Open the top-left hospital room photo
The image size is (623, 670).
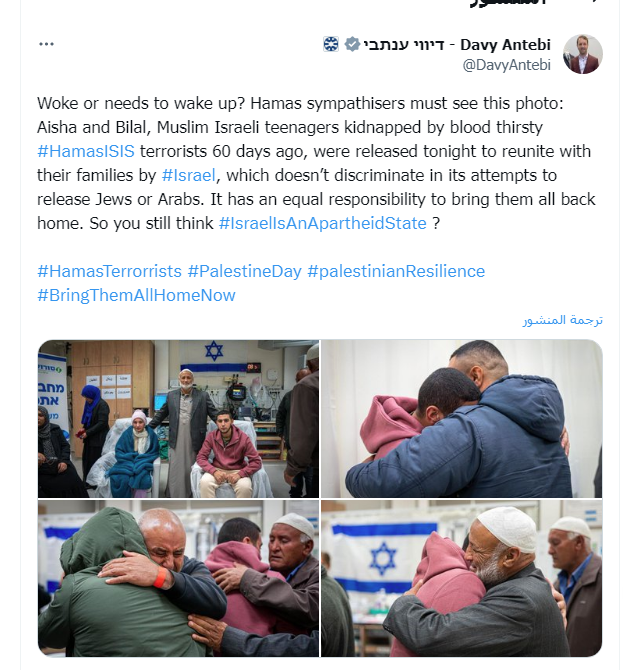[178, 419]
